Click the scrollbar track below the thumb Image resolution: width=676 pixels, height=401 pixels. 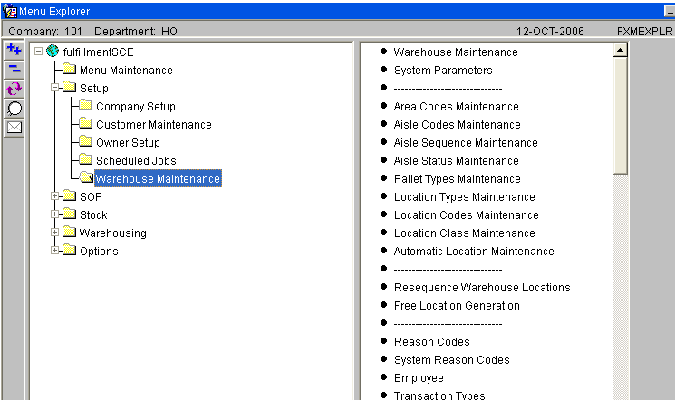click(620, 287)
